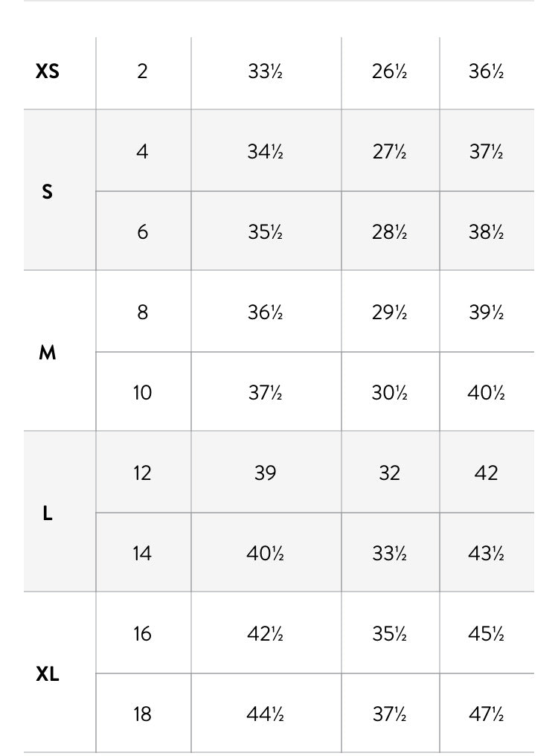The width and height of the screenshot is (558, 756).
Task: Select numeric size 16 cell
Action: pos(142,633)
